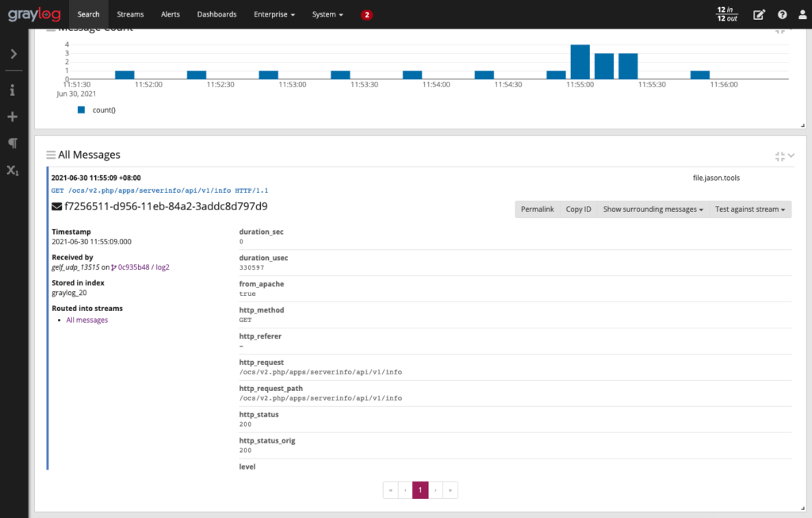Click the duration_usec field name

263,258
